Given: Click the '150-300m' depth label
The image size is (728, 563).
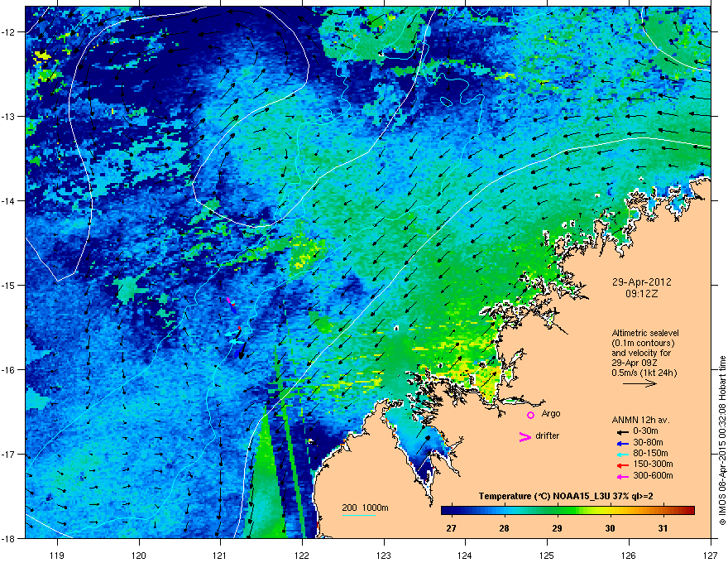Looking at the screenshot, I should click(x=653, y=464).
